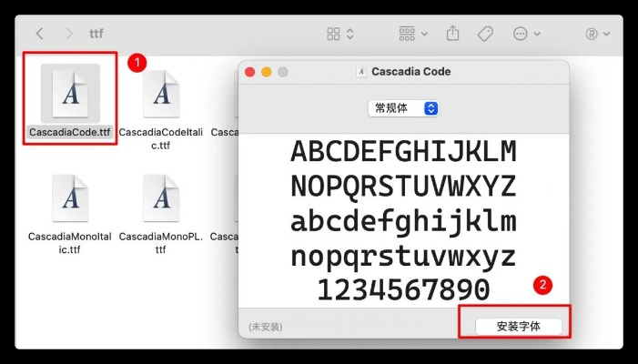Click the font sample preview text area
Viewport: 638px width, 364px height.
pyautogui.click(x=403, y=220)
